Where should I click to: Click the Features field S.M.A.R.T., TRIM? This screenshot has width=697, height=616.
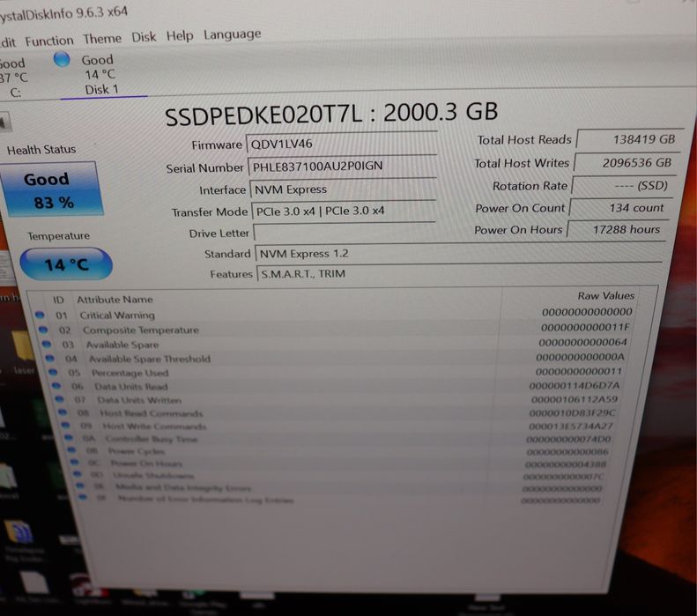pos(458,272)
